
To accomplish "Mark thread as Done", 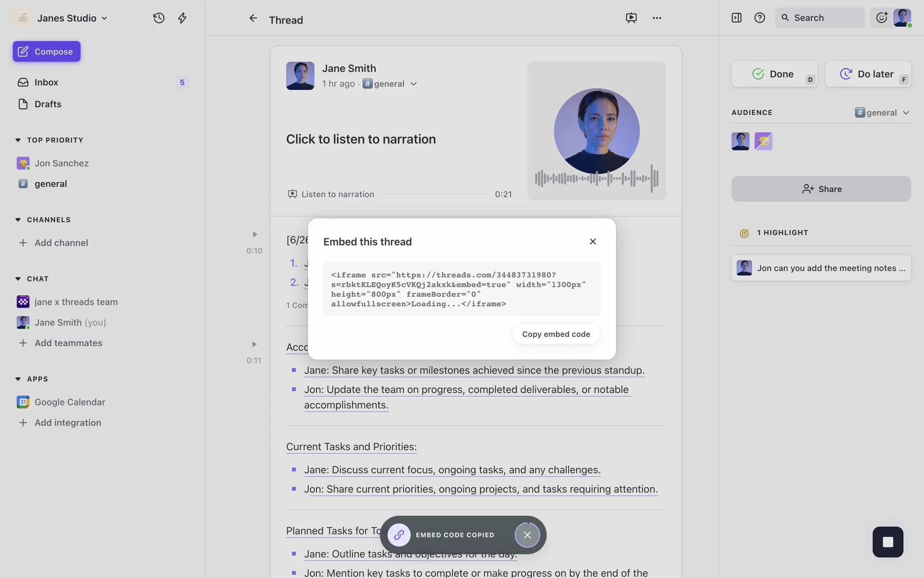I will (774, 74).
